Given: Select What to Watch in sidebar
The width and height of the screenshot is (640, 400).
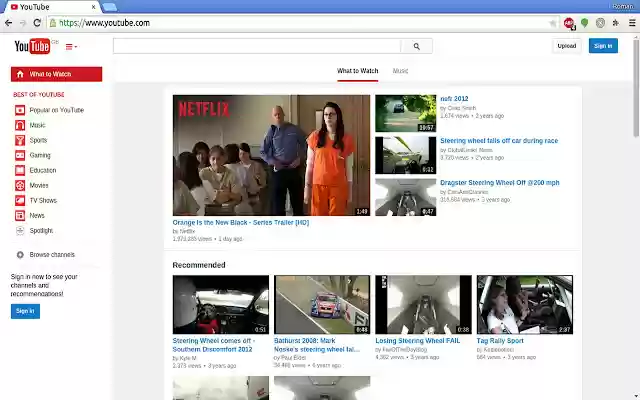Looking at the screenshot, I should pyautogui.click(x=56, y=74).
